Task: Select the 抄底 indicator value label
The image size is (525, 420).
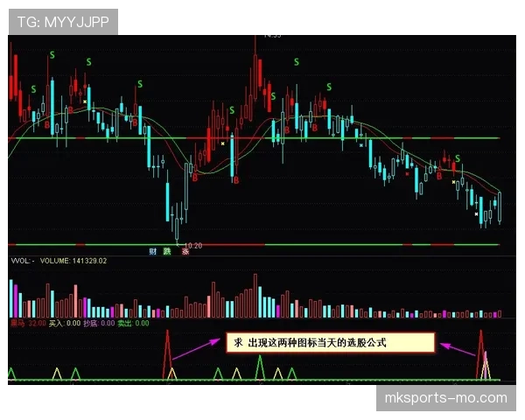Action: (x=99, y=323)
